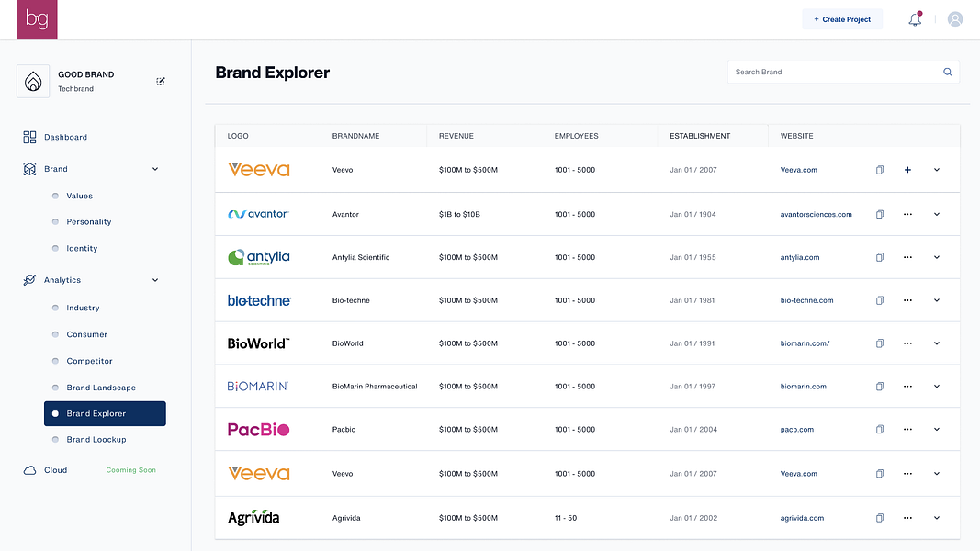Open the pacb.com link

click(x=797, y=430)
